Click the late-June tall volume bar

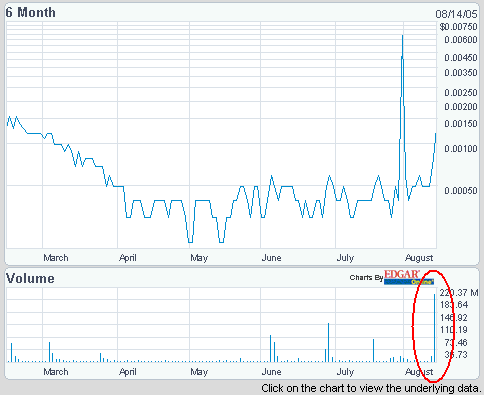click(x=328, y=343)
